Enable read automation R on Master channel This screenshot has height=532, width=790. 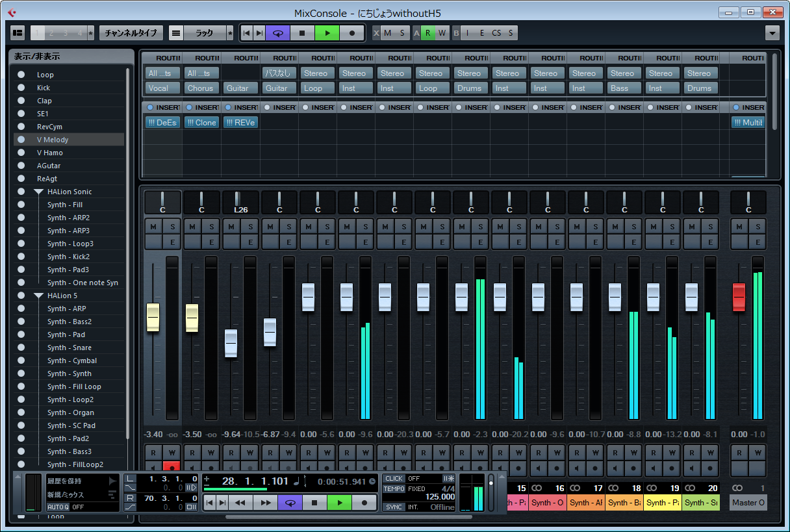740,452
